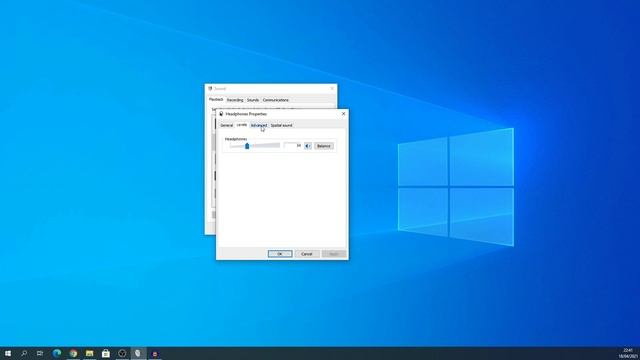Open the Windows Start menu
The height and width of the screenshot is (360, 640).
[x=8, y=353]
